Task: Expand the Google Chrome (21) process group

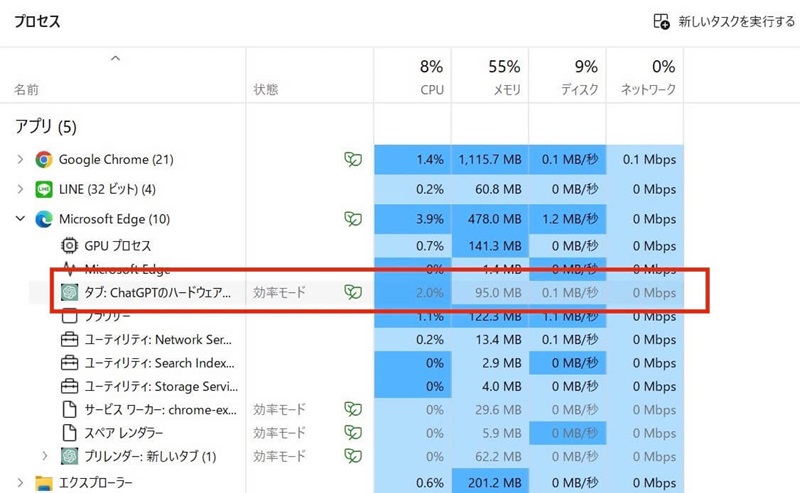Action: coord(20,159)
